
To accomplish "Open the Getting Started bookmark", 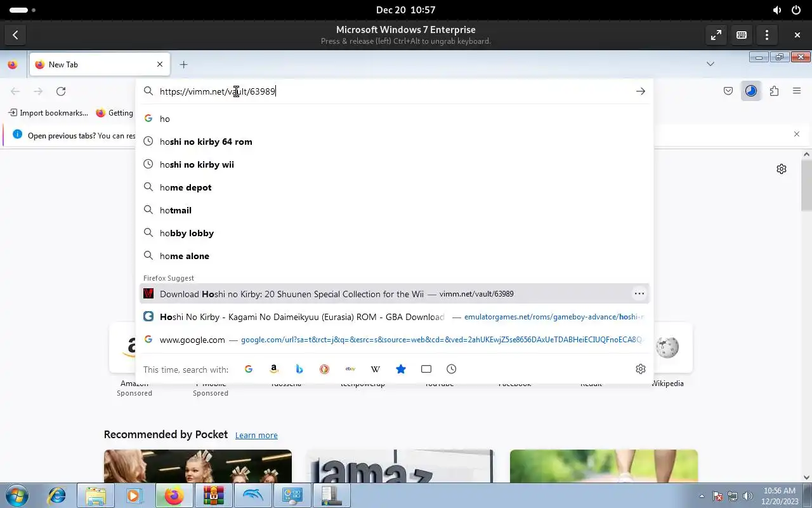I will pyautogui.click(x=115, y=113).
